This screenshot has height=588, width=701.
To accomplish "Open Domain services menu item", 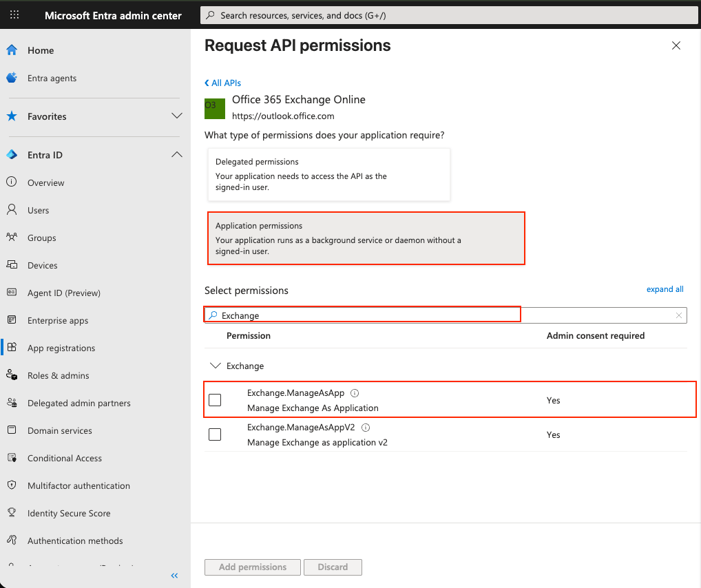I will [x=59, y=431].
